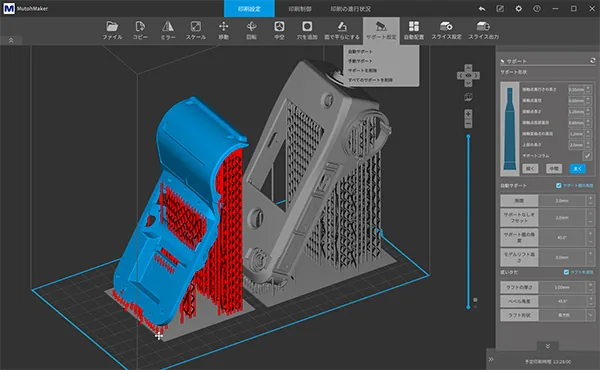
Task: Zoom out with the minus button
Action: pos(468,124)
